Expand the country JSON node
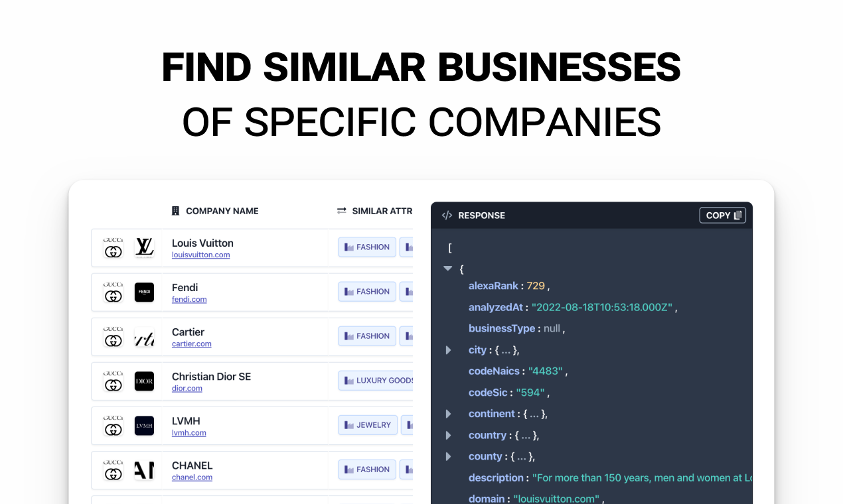This screenshot has width=843, height=504. coord(448,436)
